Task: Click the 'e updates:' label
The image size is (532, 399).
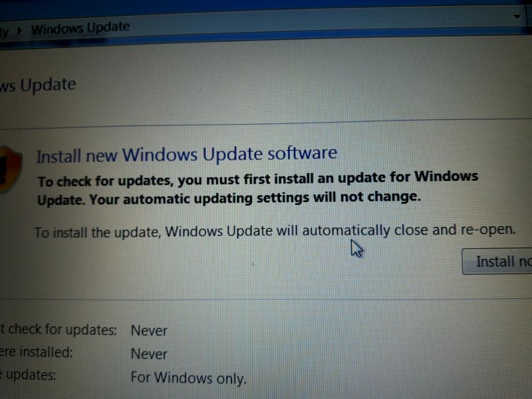Action: pyautogui.click(x=28, y=375)
